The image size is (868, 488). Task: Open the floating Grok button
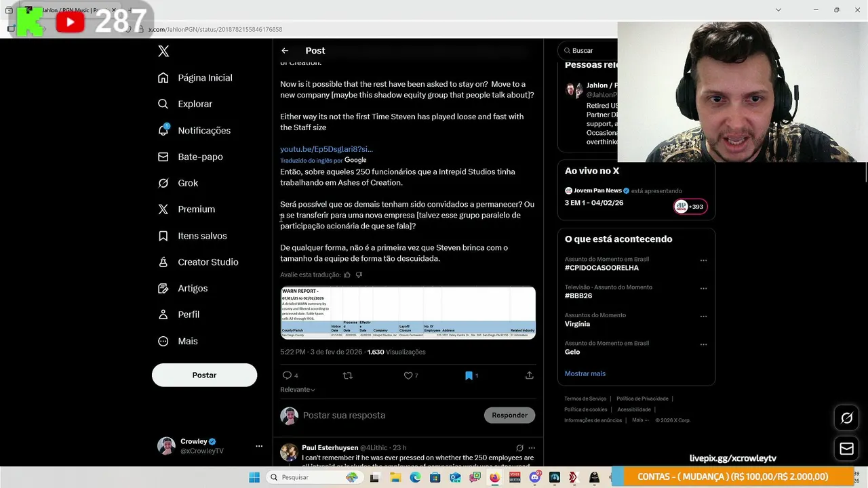coord(846,418)
